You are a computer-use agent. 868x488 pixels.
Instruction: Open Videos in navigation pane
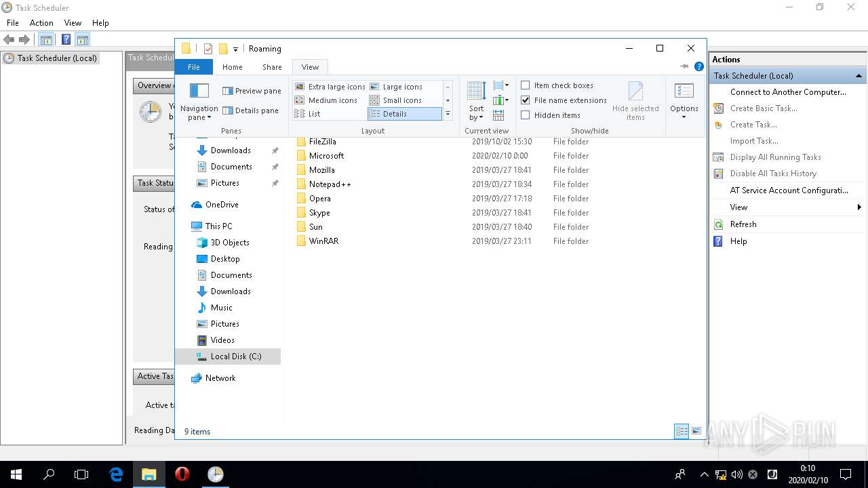coord(222,340)
